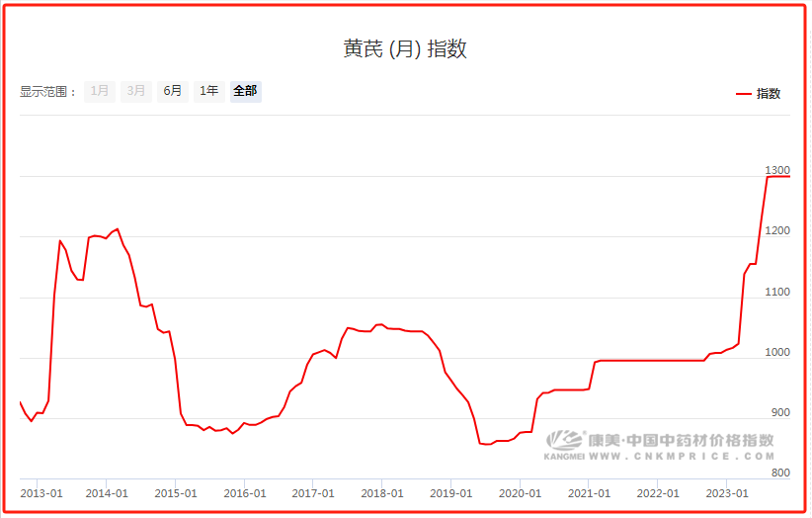Switch display range to 6月

click(x=173, y=91)
